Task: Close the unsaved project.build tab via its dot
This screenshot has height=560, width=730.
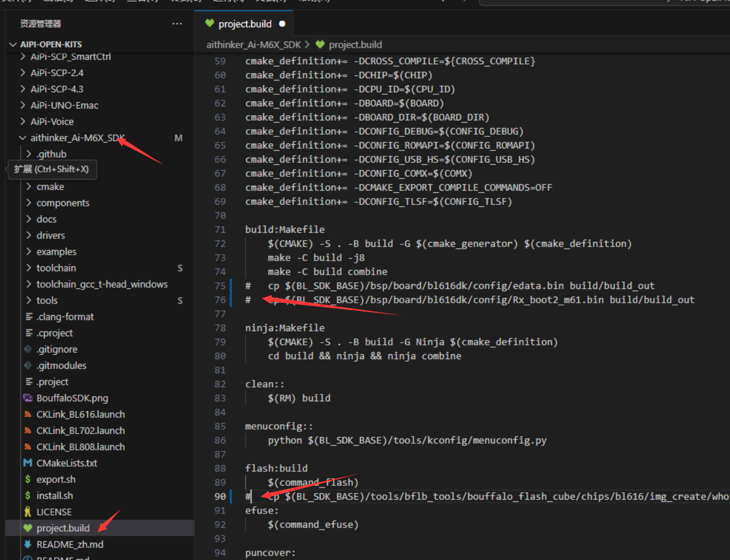Action: [x=282, y=24]
